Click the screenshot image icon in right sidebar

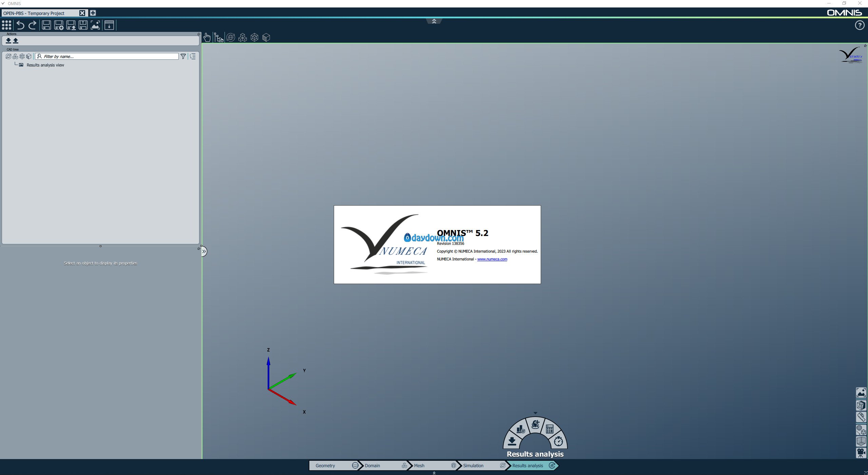[x=861, y=393]
